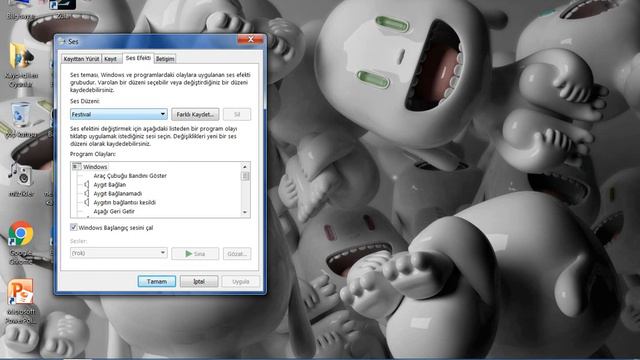Open the Ses Düzeni dropdown showing Festival
Image resolution: width=640 pixels, height=360 pixels.
click(119, 114)
